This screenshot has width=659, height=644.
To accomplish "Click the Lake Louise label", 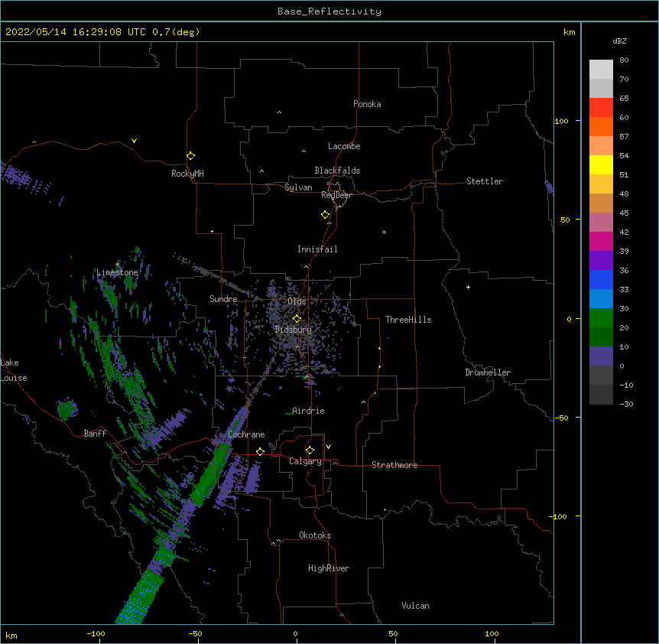I will [12, 370].
